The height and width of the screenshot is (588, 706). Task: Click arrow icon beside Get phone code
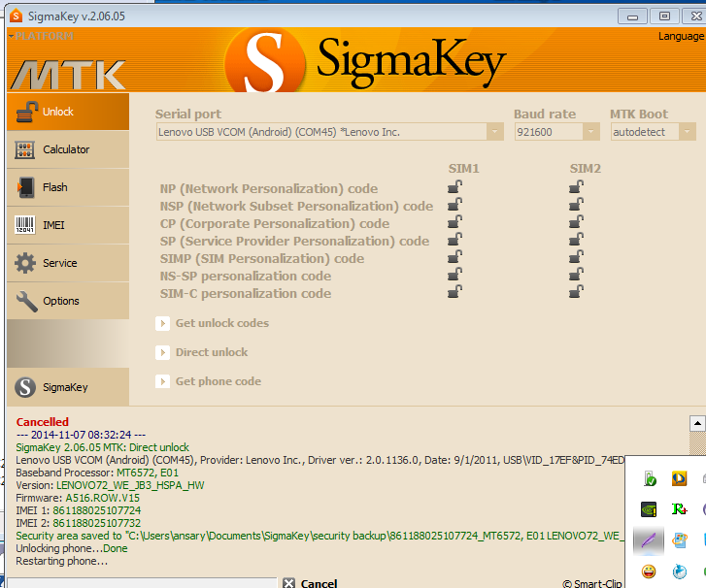(x=162, y=381)
